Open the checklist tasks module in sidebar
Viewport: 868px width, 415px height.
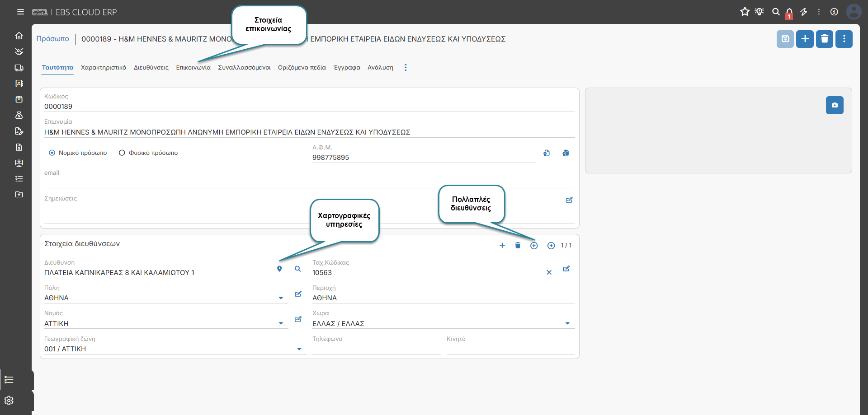[19, 179]
